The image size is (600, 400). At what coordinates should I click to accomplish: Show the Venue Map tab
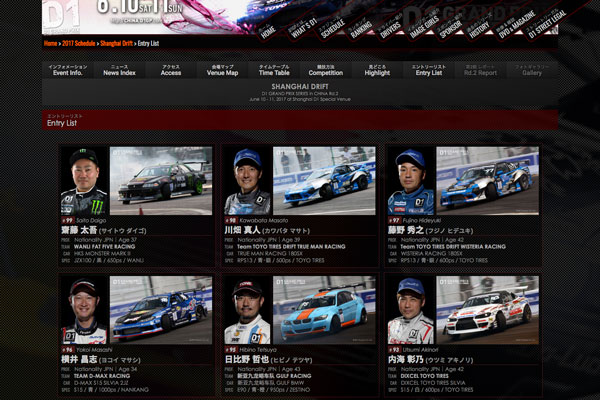click(222, 70)
